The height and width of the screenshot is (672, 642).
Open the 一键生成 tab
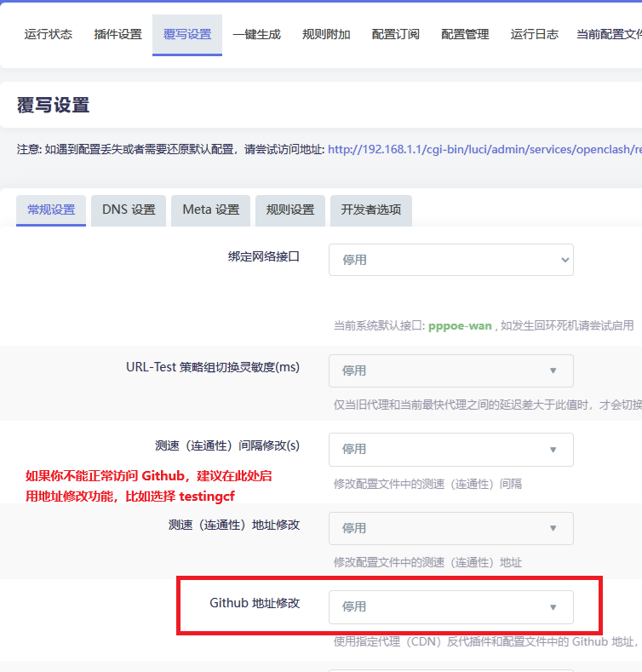[x=256, y=35]
